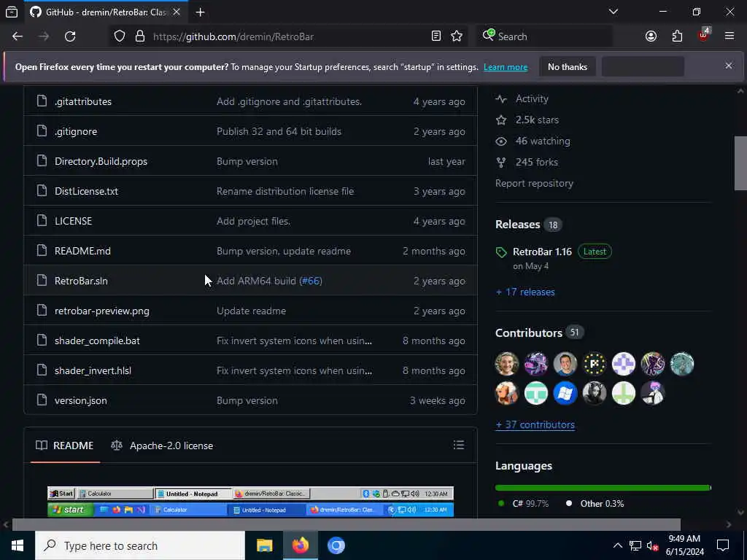
Task: Open the Contributors heading
Action: (x=529, y=332)
